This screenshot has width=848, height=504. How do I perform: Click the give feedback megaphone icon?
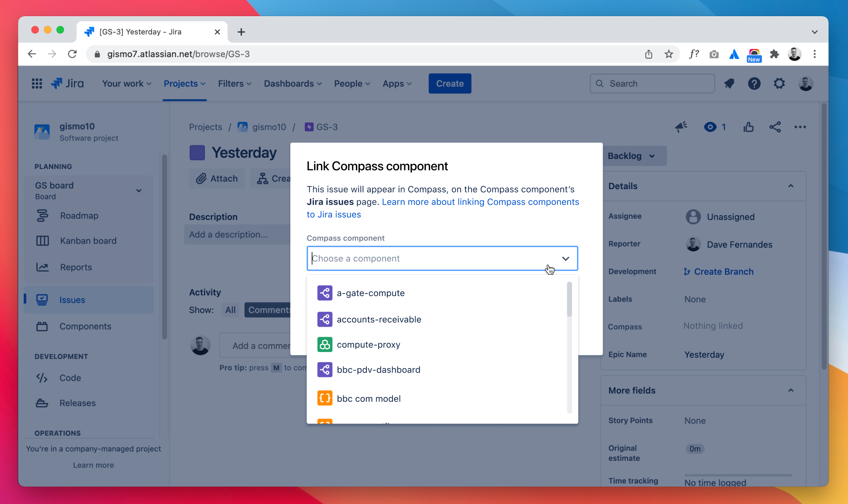tap(681, 127)
